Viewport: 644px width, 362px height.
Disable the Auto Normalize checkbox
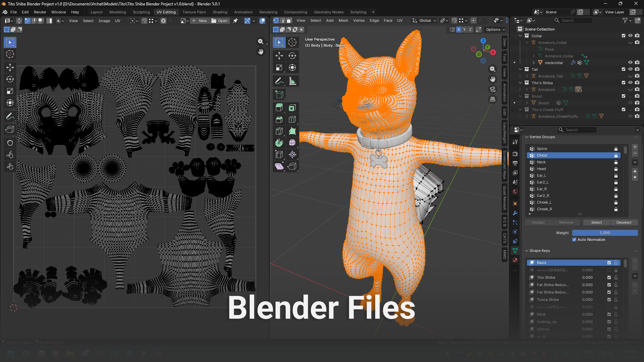[574, 239]
